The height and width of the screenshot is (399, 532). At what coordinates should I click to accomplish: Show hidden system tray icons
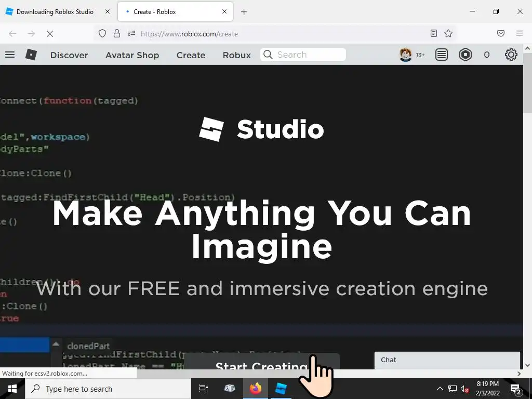[440, 389]
